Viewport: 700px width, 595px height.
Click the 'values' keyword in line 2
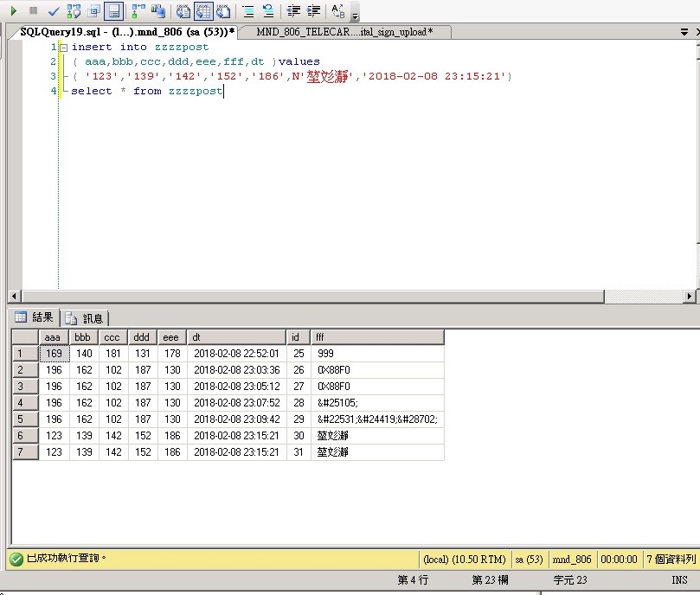click(299, 61)
